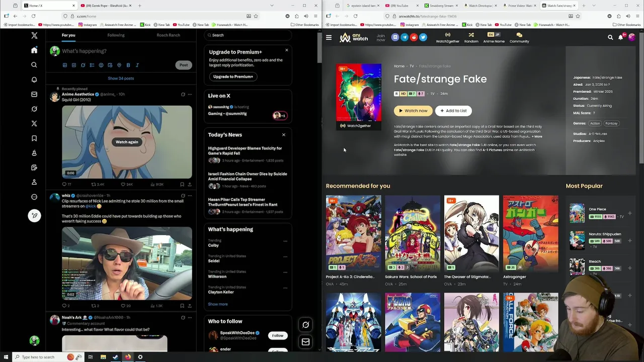Open more options on Anime Aesthetics post
The image size is (644, 362).
coord(190,94)
